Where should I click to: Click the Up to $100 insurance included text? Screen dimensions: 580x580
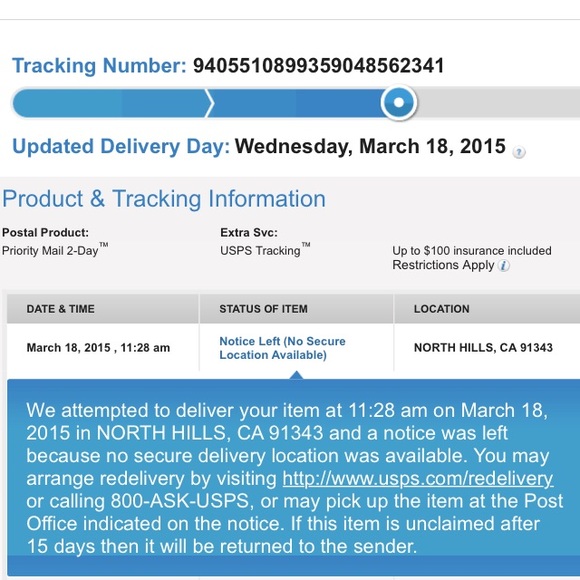[472, 251]
